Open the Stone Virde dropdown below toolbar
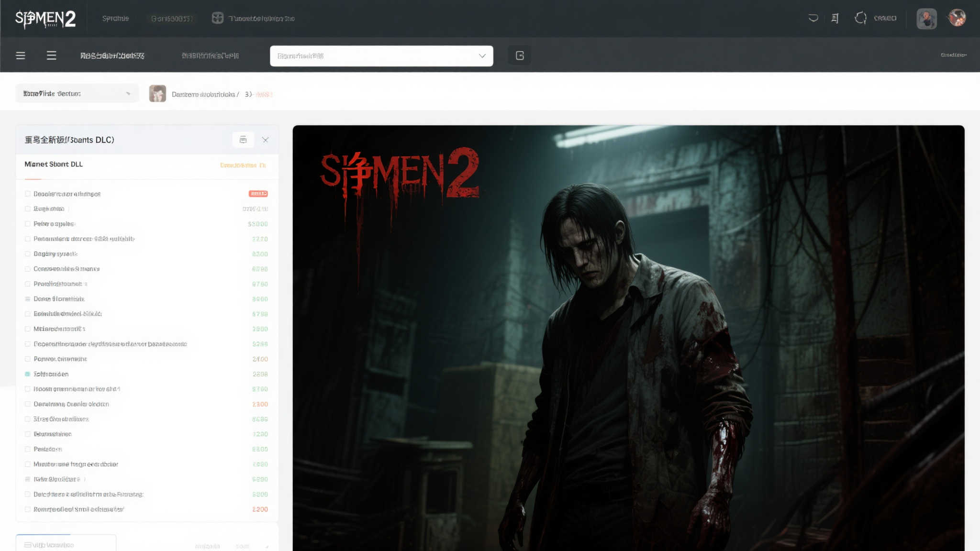The image size is (980, 551). (77, 93)
